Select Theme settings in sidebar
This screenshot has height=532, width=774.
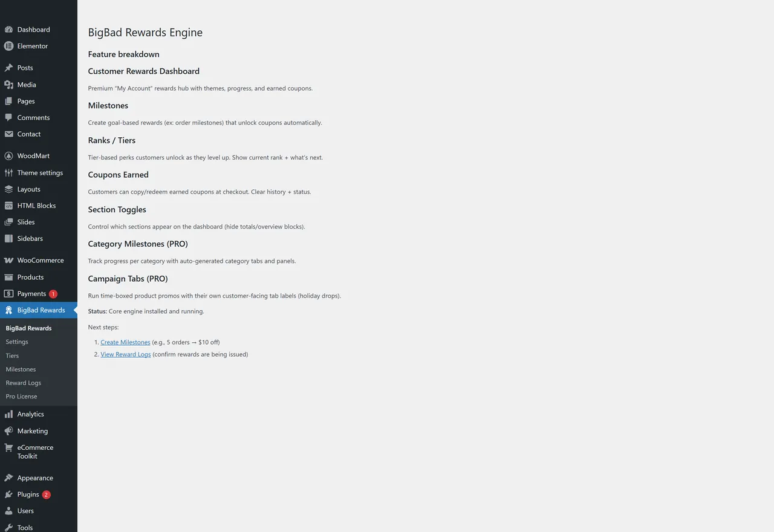tap(39, 173)
